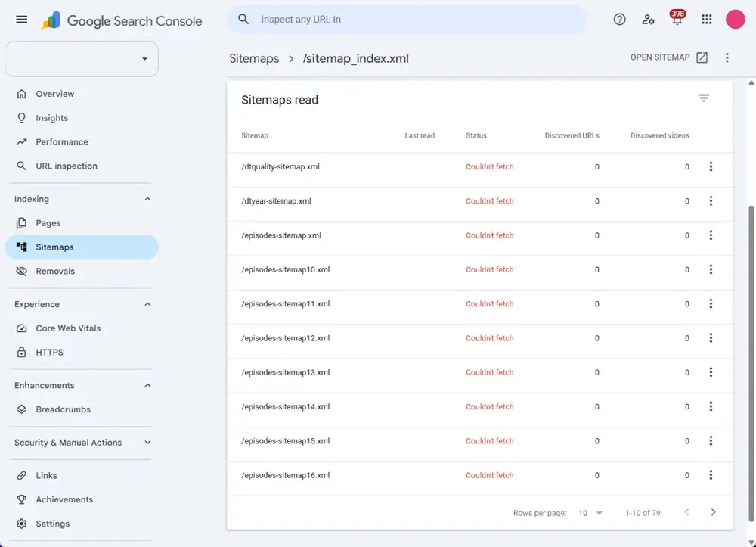The height and width of the screenshot is (547, 756).
Task: Click the Status column header
Action: pos(476,135)
